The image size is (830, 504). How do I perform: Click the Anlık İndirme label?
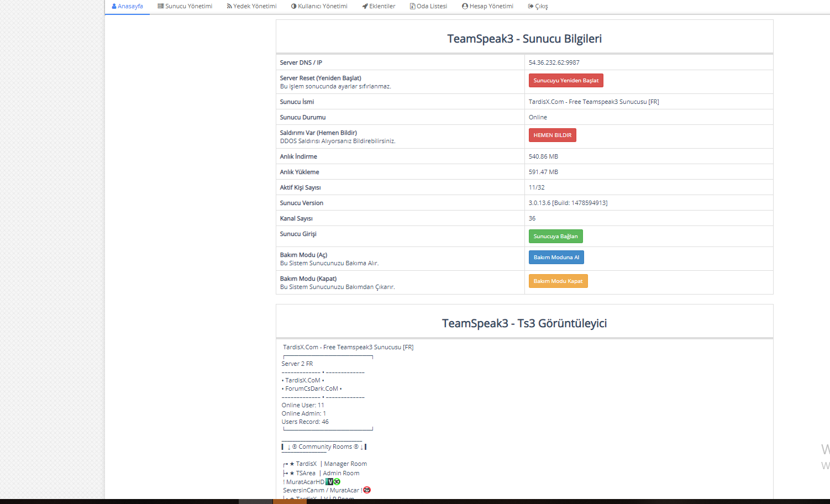click(298, 156)
